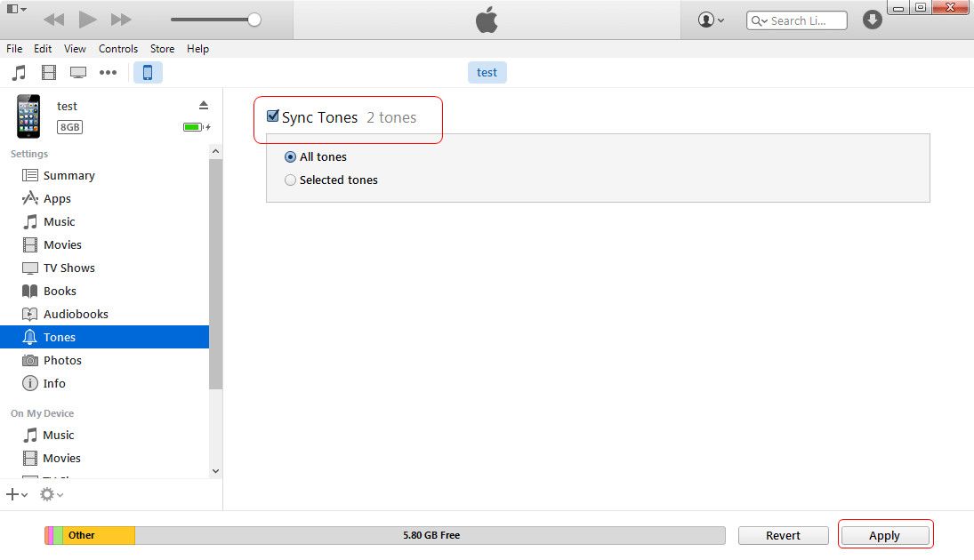The image size is (974, 560).
Task: Click the play button
Action: (x=87, y=20)
